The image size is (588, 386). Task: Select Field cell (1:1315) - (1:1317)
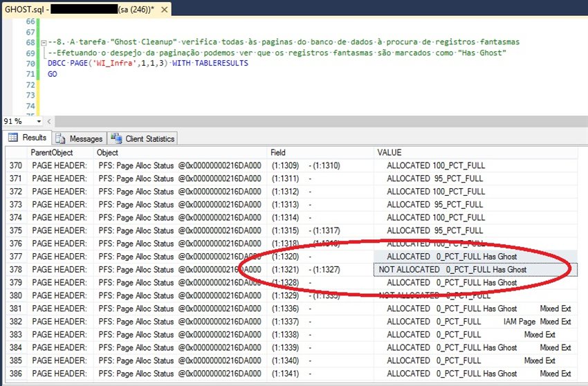[x=320, y=230]
